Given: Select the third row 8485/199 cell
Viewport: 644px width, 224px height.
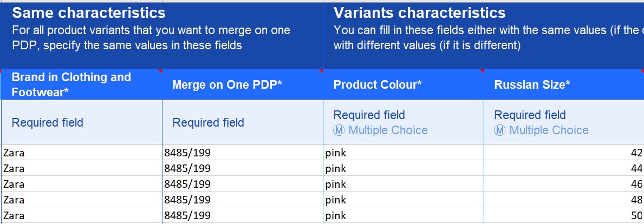Looking at the screenshot, I should coord(243,184).
